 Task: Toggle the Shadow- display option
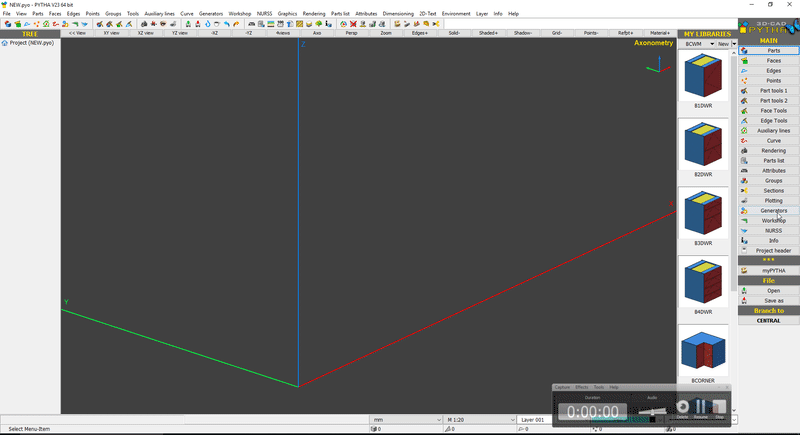point(522,33)
